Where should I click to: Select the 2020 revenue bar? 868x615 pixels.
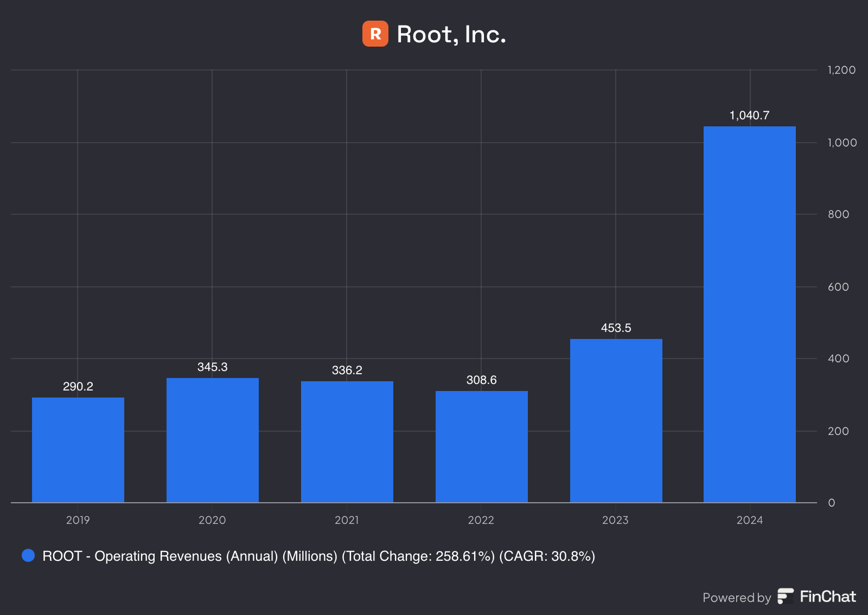(x=212, y=440)
